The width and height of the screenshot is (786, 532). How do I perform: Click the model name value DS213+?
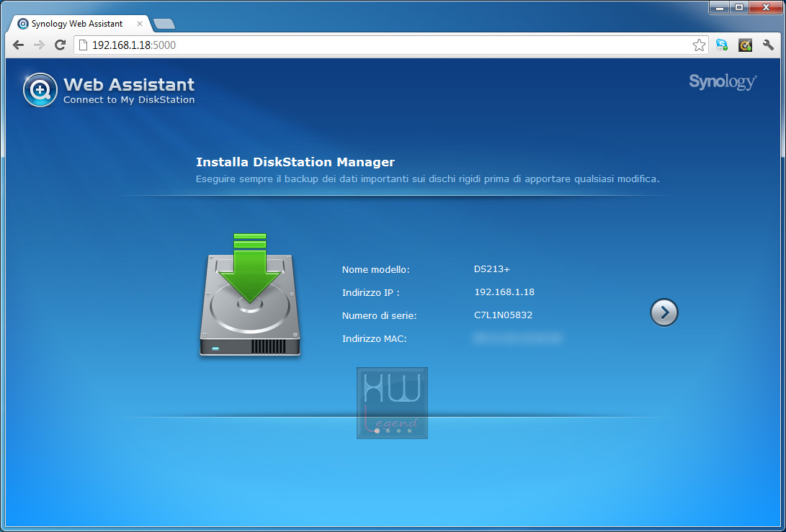click(492, 269)
